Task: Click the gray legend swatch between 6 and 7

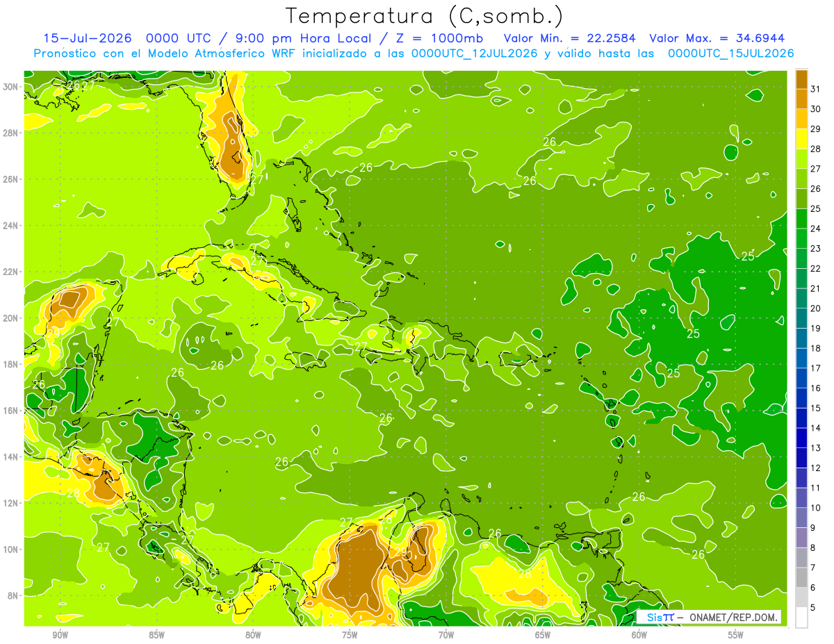Action: click(x=801, y=577)
